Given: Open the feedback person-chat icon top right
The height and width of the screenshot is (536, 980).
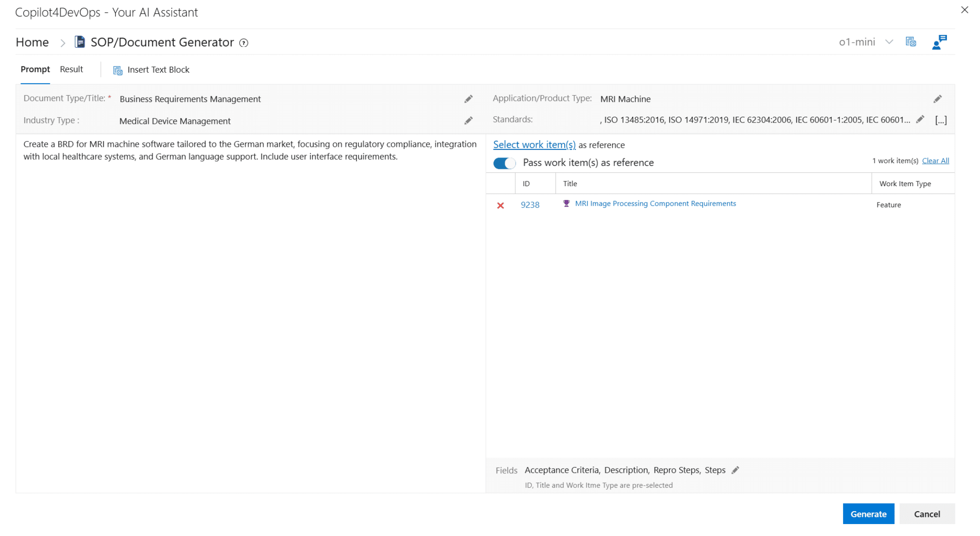Looking at the screenshot, I should (938, 42).
